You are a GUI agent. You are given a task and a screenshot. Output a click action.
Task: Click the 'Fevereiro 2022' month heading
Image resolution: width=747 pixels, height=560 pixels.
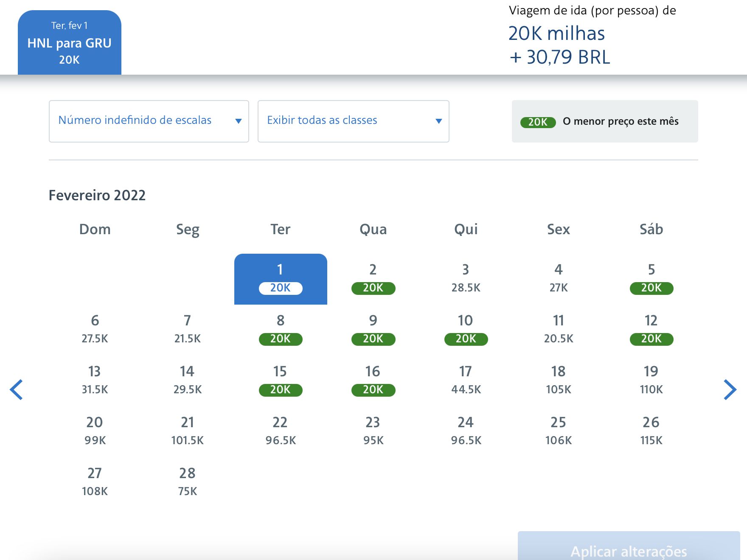click(x=97, y=195)
